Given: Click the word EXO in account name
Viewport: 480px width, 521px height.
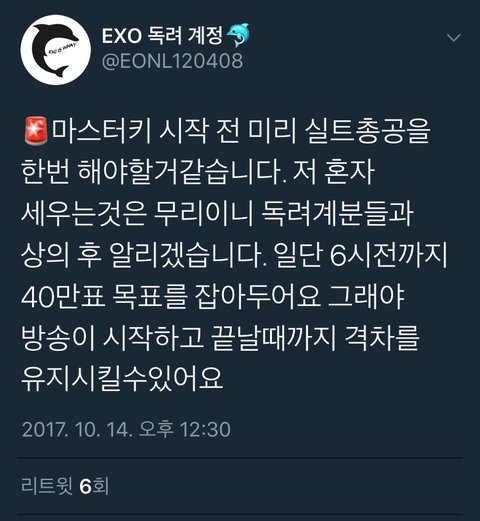Looking at the screenshot, I should click(122, 36).
